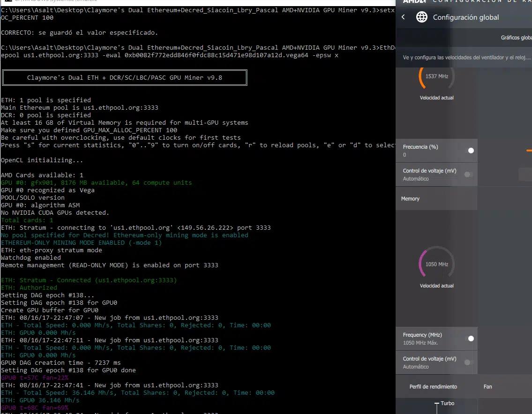The width and height of the screenshot is (532, 414).
Task: Open the Perfil de rendimiento section
Action: coord(433,386)
